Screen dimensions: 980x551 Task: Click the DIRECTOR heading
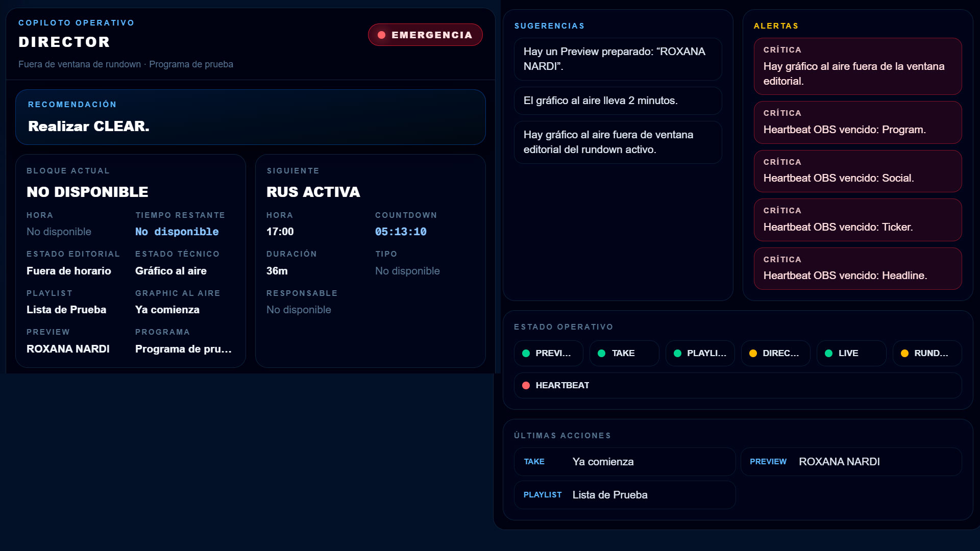64,42
